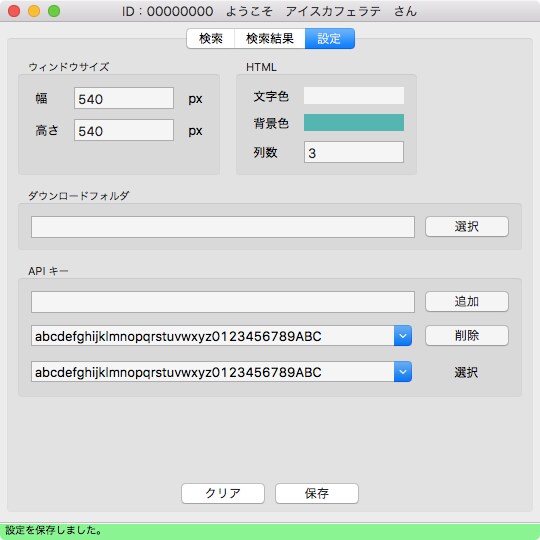This screenshot has height=540, width=540.
Task: Minimize the window with the yellow button
Action: 34,11
